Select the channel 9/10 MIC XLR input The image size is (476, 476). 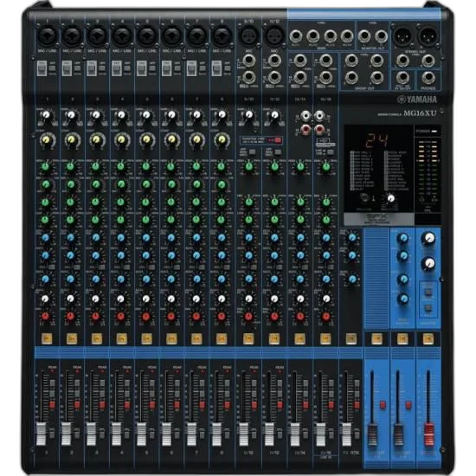coord(248,35)
